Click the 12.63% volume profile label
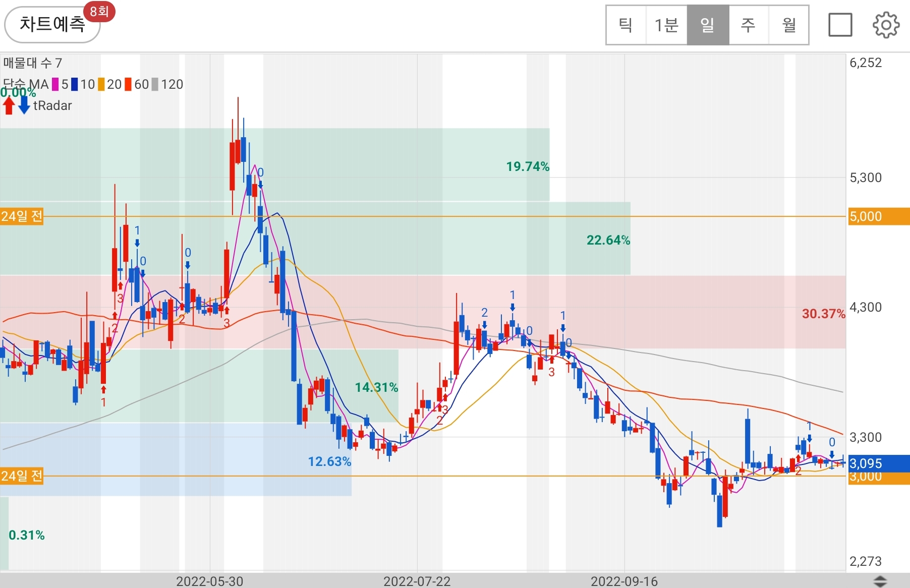The image size is (910, 588). [329, 461]
